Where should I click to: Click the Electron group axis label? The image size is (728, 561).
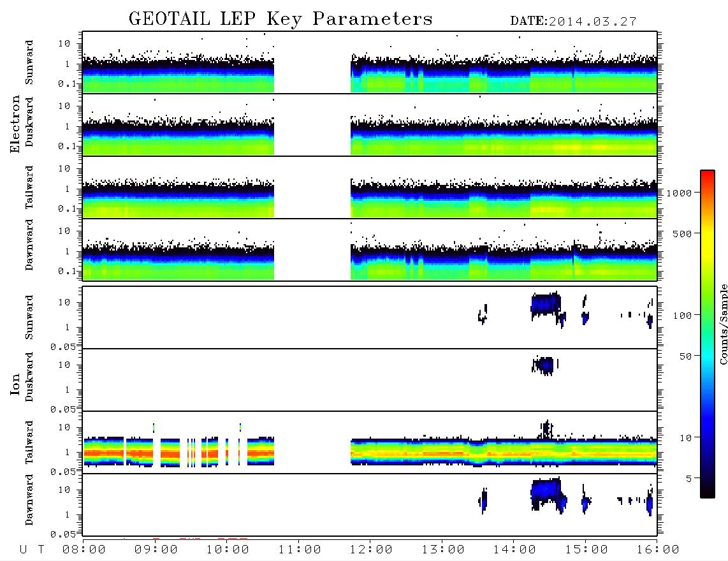tap(15, 124)
